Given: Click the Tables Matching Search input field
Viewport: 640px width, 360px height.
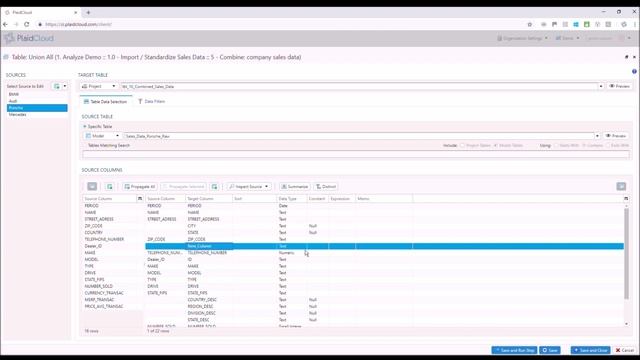Looking at the screenshot, I should click(356, 154).
